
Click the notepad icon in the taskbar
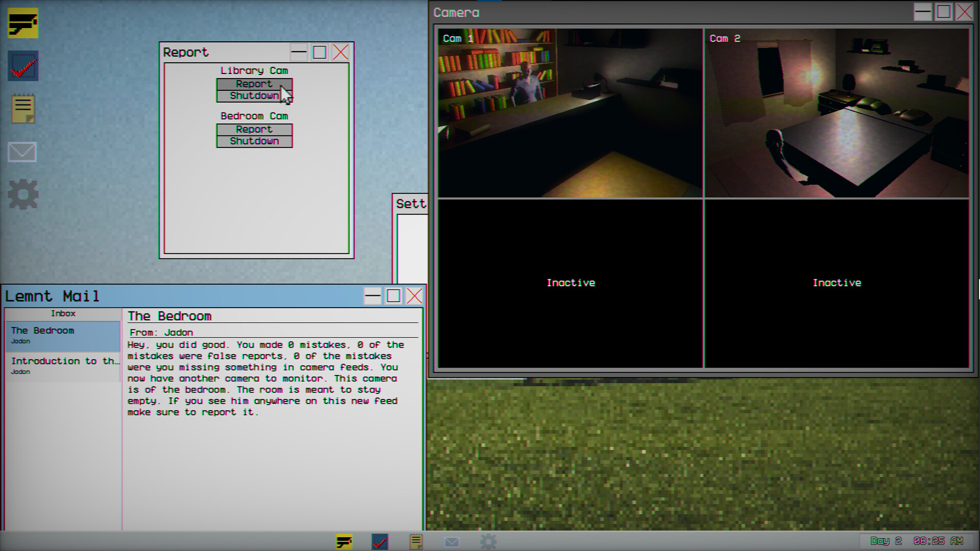(x=416, y=541)
